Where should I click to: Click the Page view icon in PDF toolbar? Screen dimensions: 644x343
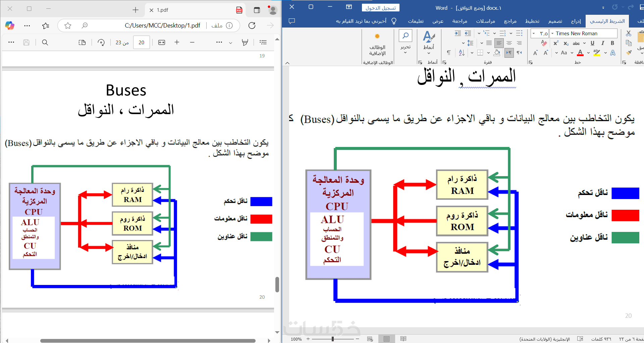coord(82,42)
